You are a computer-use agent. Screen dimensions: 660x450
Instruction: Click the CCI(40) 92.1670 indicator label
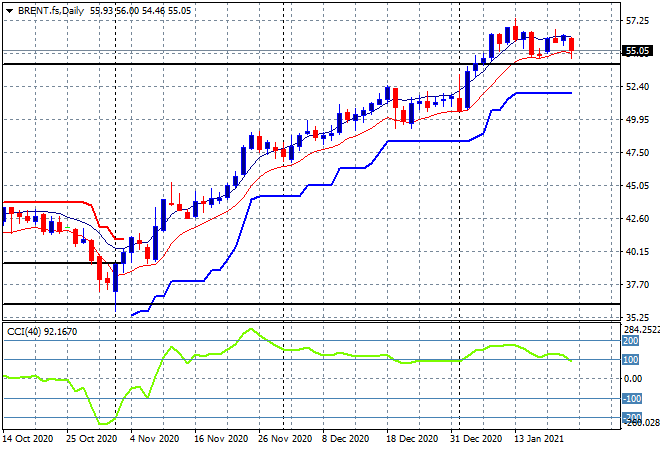pyautogui.click(x=42, y=332)
